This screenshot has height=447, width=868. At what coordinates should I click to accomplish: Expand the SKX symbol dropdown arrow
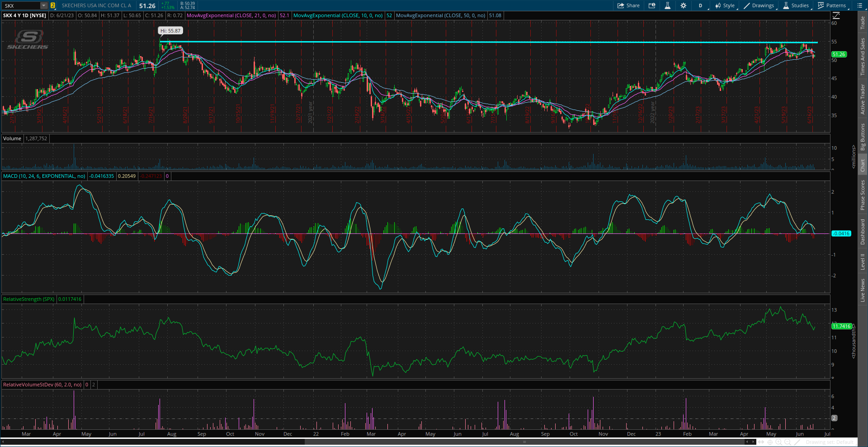[x=44, y=5]
